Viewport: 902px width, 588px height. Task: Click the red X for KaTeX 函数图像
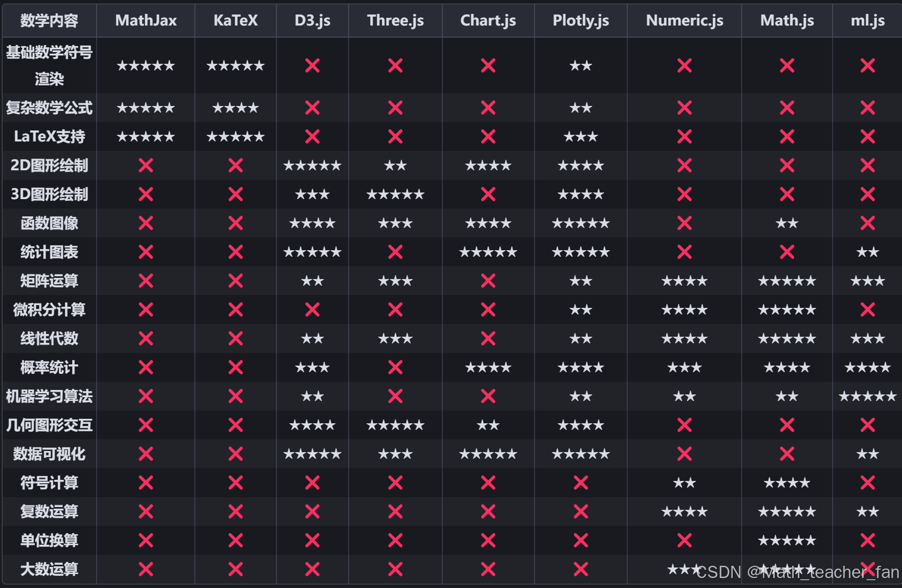click(x=235, y=223)
